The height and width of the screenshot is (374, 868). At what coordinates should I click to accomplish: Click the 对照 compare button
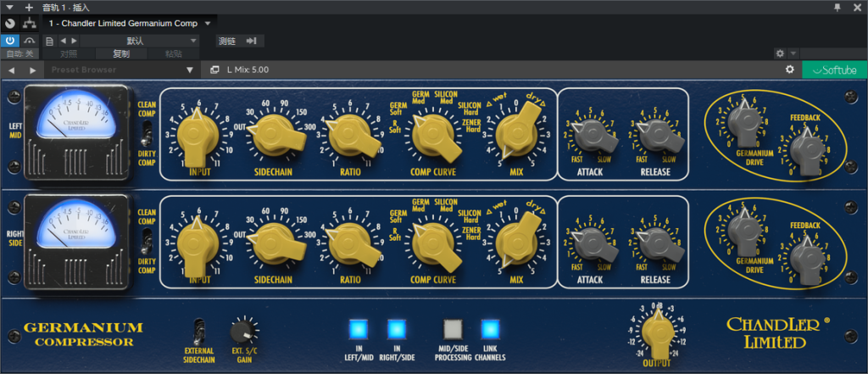[69, 53]
